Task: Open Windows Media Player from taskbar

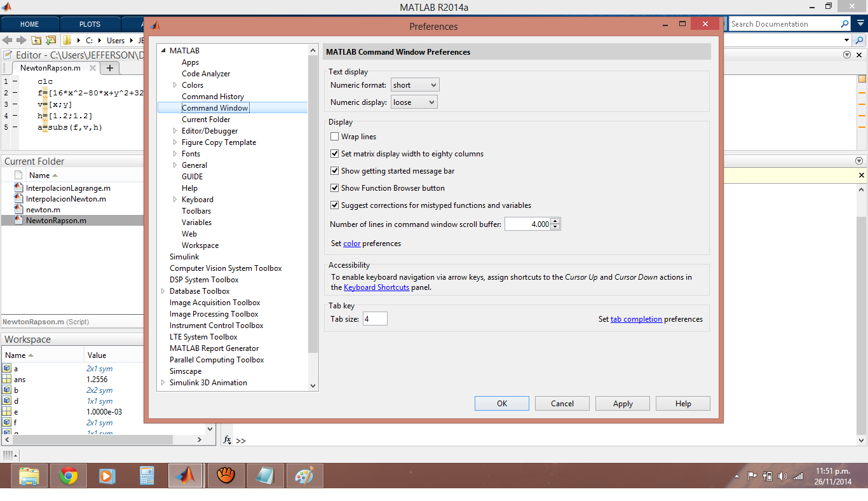Action: click(x=108, y=476)
